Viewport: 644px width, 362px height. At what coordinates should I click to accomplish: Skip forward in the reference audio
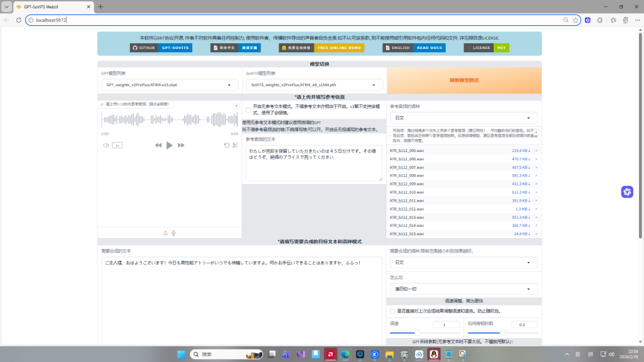pyautogui.click(x=180, y=145)
